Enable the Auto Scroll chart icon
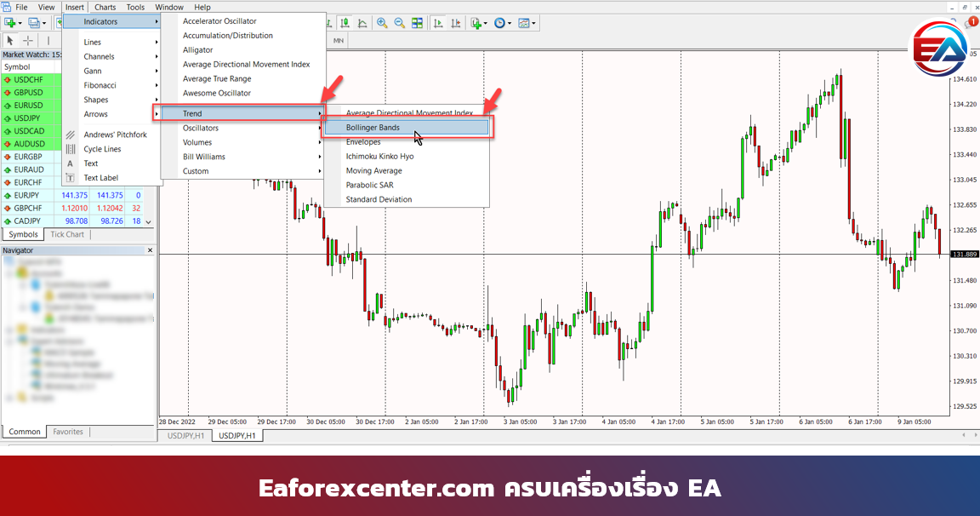 [438, 23]
